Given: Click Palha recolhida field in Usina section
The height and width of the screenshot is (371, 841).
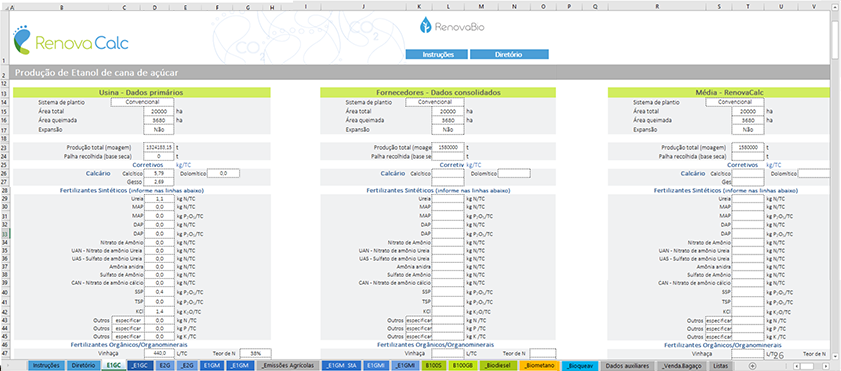Looking at the screenshot, I should point(159,156).
